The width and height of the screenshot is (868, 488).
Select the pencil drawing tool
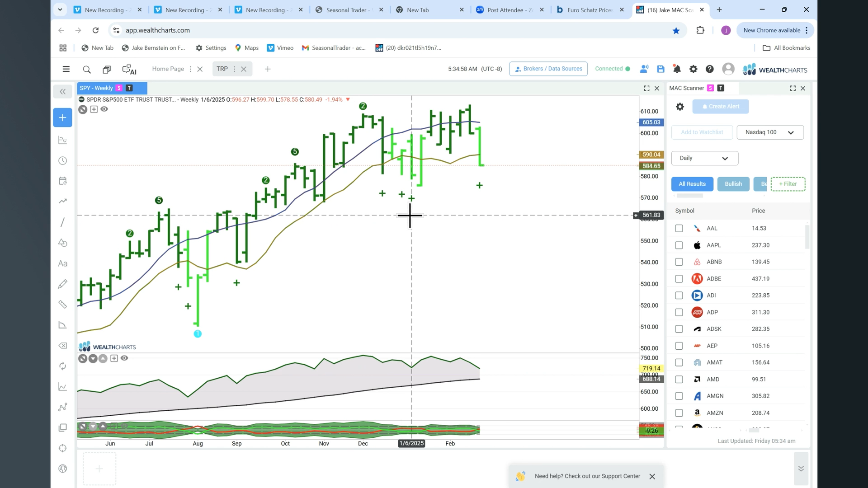63,284
